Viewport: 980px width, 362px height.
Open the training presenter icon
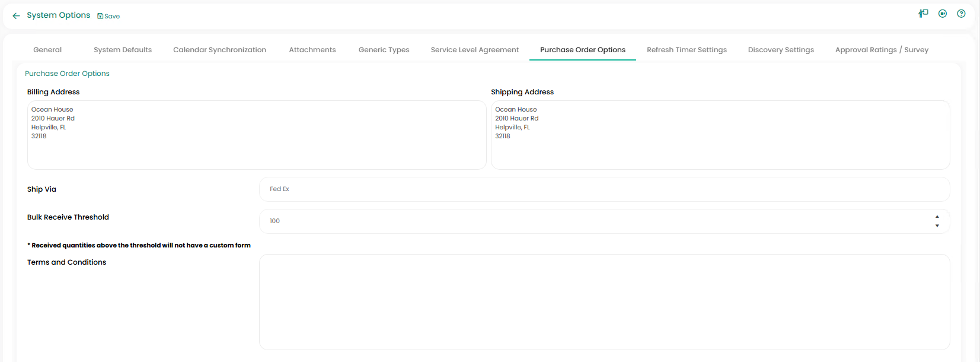[923, 14]
